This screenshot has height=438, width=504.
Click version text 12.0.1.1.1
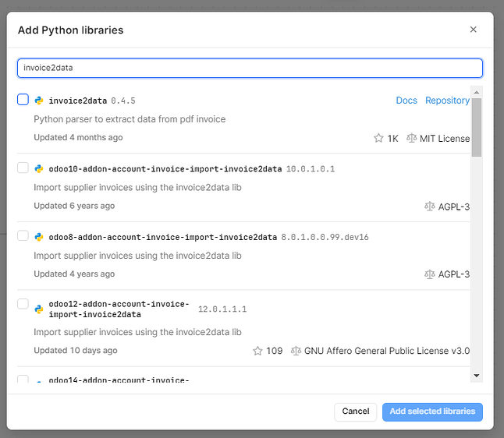222,309
